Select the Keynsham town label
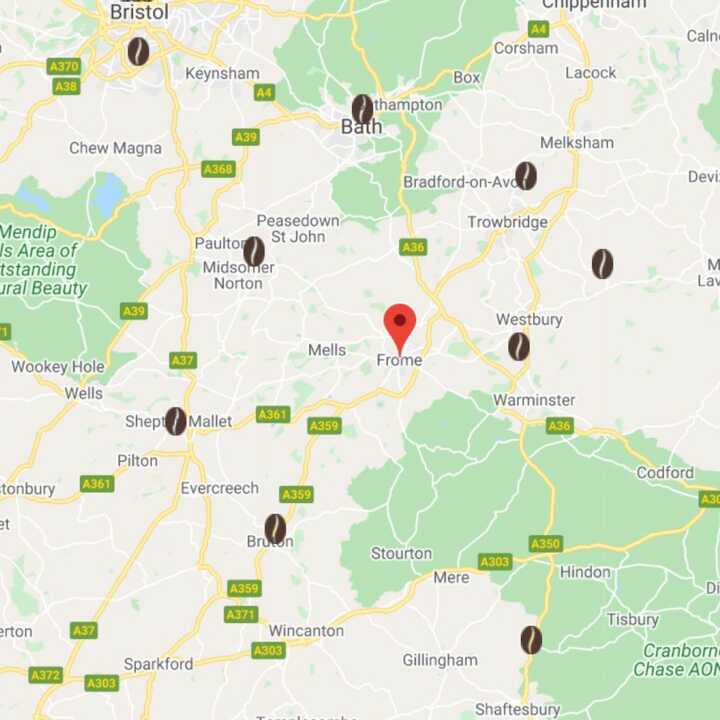 pos(222,73)
